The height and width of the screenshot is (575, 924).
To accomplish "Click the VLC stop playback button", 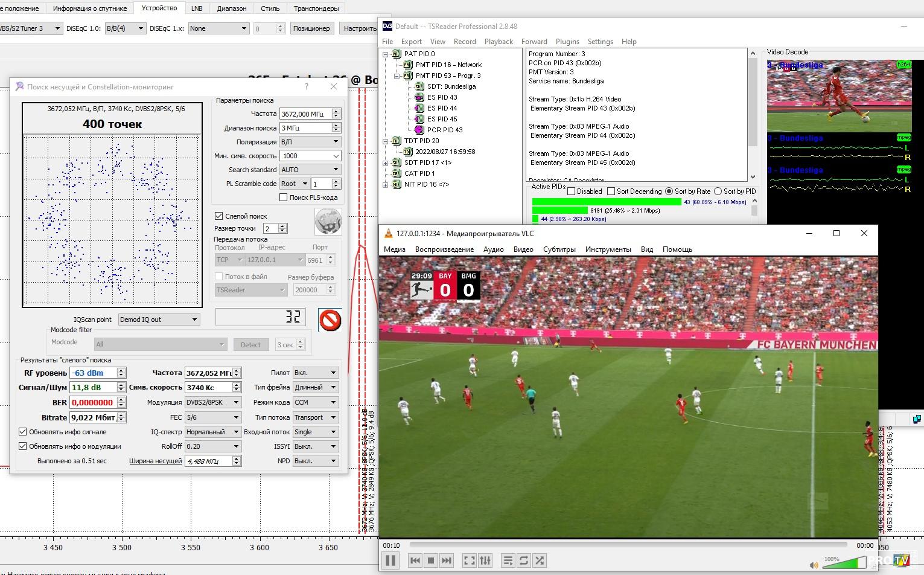I will tap(431, 561).
